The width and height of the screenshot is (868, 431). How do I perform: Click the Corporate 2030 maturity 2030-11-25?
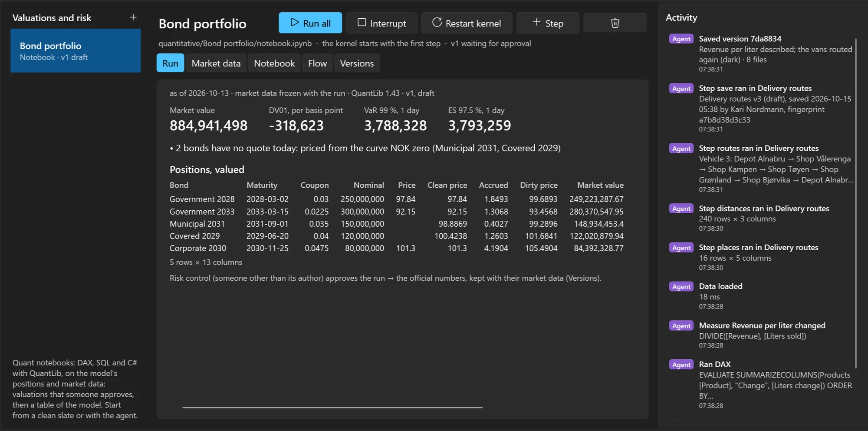pyautogui.click(x=267, y=248)
